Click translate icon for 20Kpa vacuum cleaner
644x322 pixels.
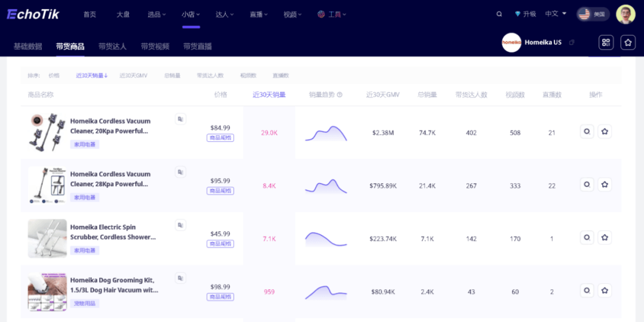pos(180,119)
